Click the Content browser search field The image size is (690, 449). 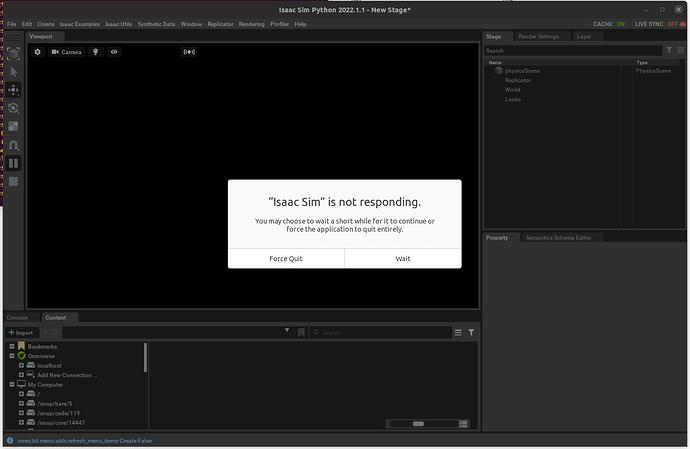coord(381,333)
